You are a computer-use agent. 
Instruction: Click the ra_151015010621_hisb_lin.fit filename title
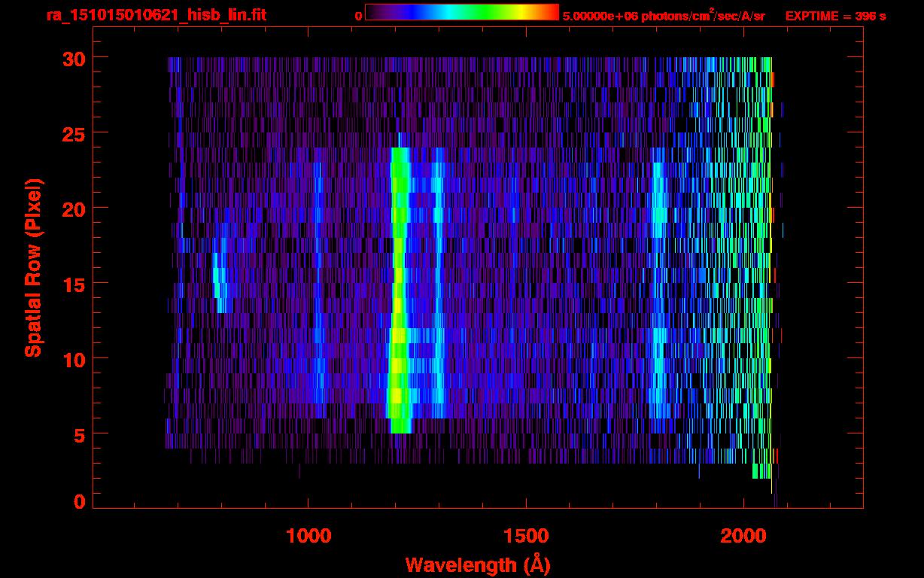(x=156, y=15)
